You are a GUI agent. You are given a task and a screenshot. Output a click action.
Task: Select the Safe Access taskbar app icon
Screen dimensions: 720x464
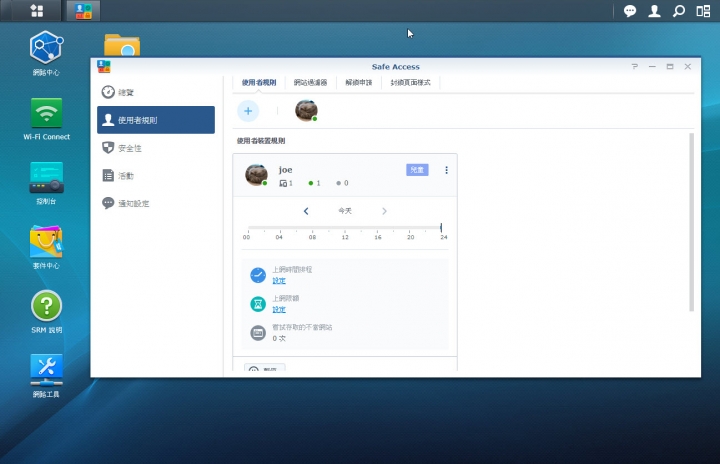tap(83, 11)
